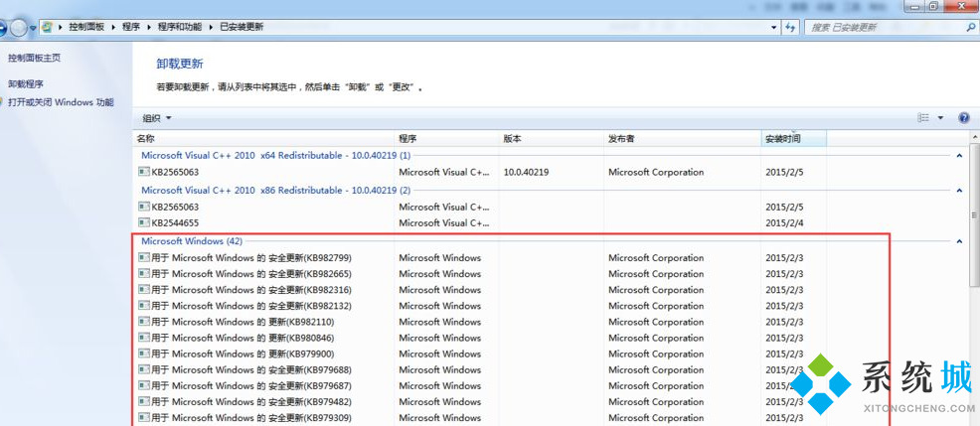Sort by 版本 column header

(x=551, y=139)
